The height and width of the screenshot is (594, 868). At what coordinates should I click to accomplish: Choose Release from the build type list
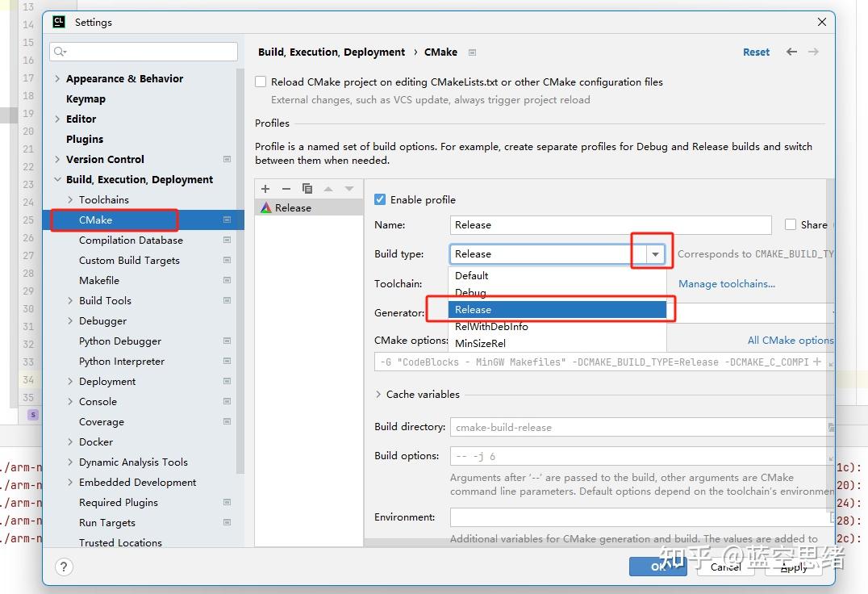point(557,309)
